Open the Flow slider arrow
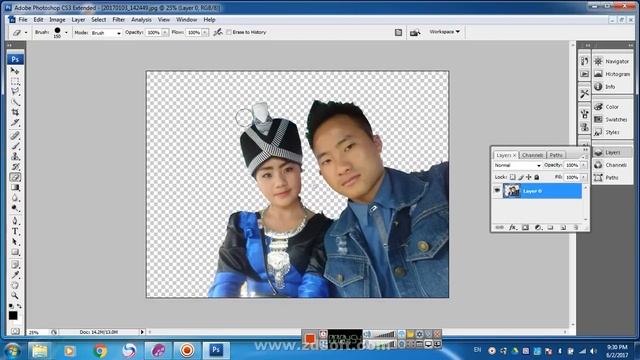 click(205, 32)
